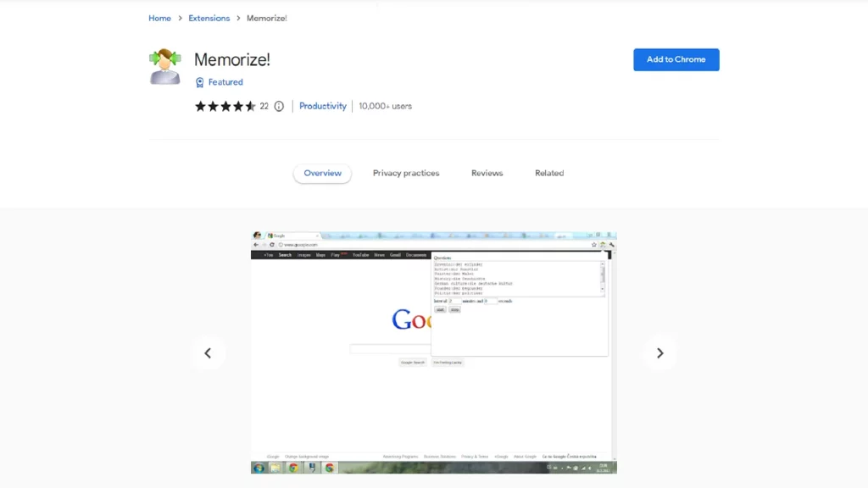Advance to next screenshot with right arrow
This screenshot has width=868, height=488.
click(x=659, y=353)
